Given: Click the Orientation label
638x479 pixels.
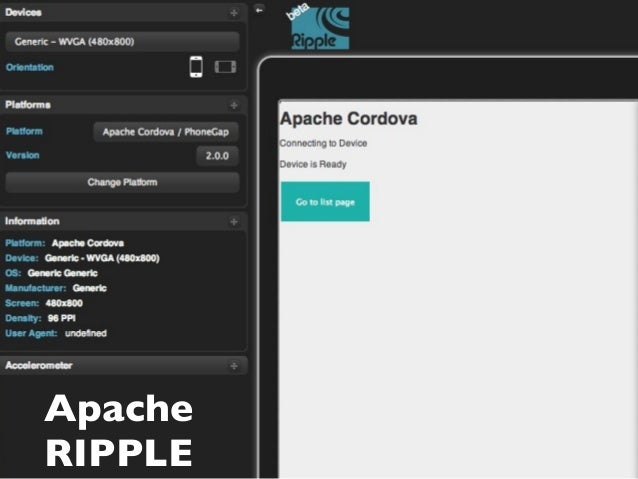Looking at the screenshot, I should point(30,67).
